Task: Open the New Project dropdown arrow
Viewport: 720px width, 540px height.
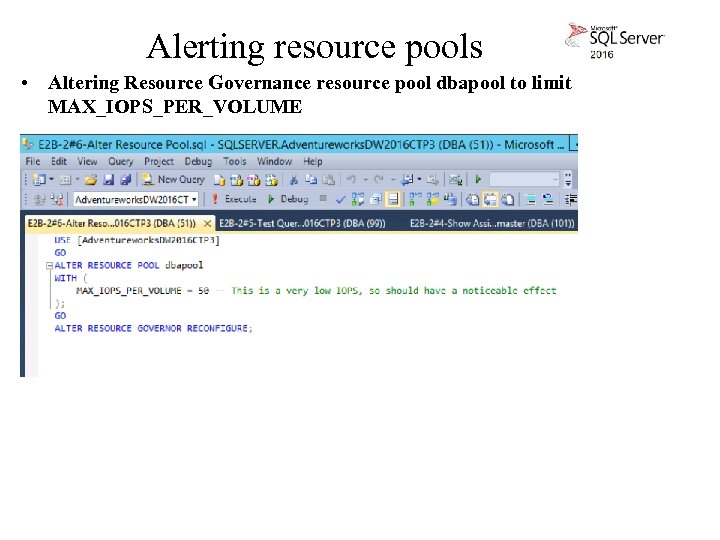Action: click(x=51, y=179)
